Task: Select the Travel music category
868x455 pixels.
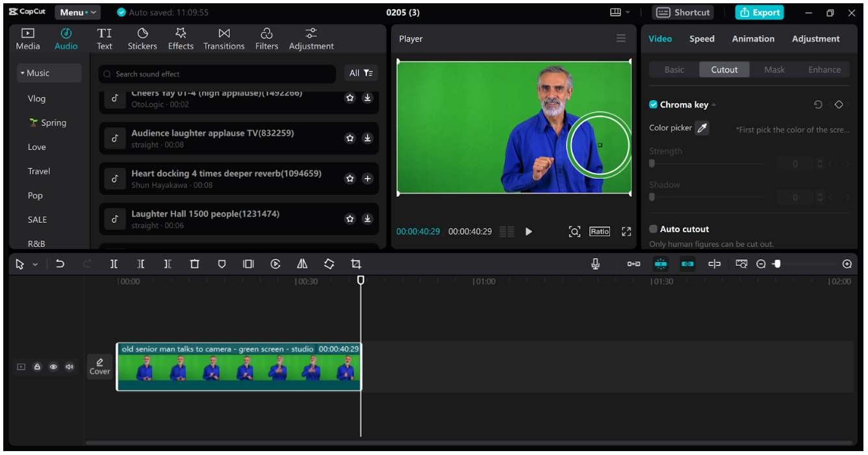Action: click(39, 172)
